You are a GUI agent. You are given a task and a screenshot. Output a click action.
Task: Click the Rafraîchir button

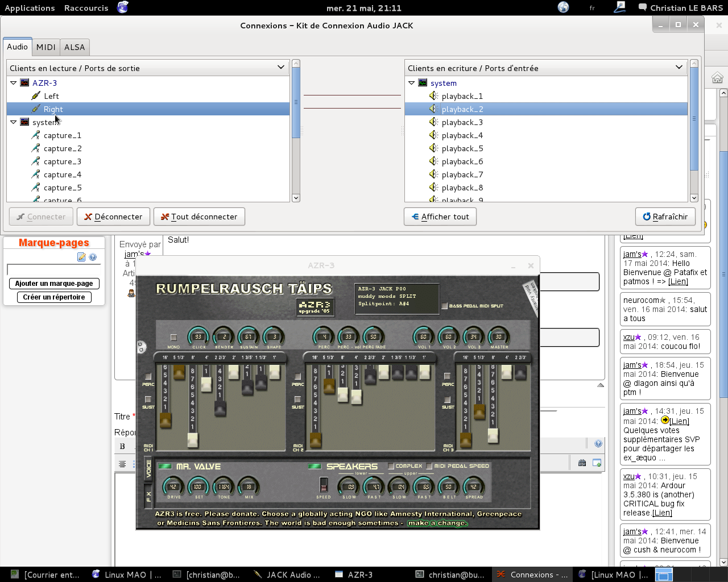coord(665,217)
